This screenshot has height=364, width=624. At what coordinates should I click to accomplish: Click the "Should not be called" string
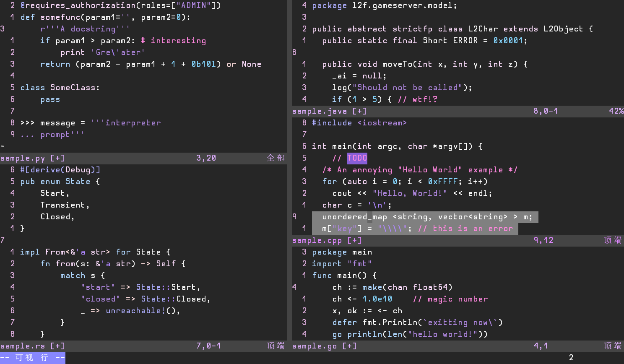(408, 88)
